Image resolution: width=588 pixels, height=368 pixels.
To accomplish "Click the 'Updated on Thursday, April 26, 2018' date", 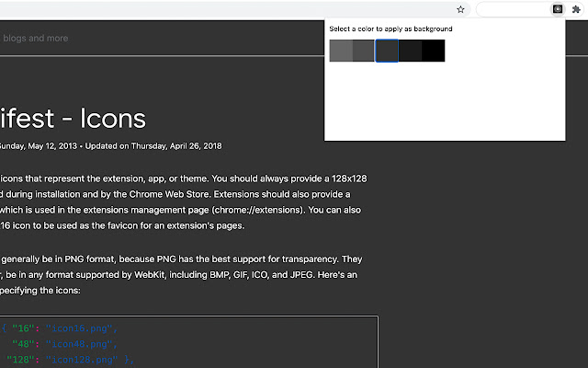I will (x=153, y=146).
